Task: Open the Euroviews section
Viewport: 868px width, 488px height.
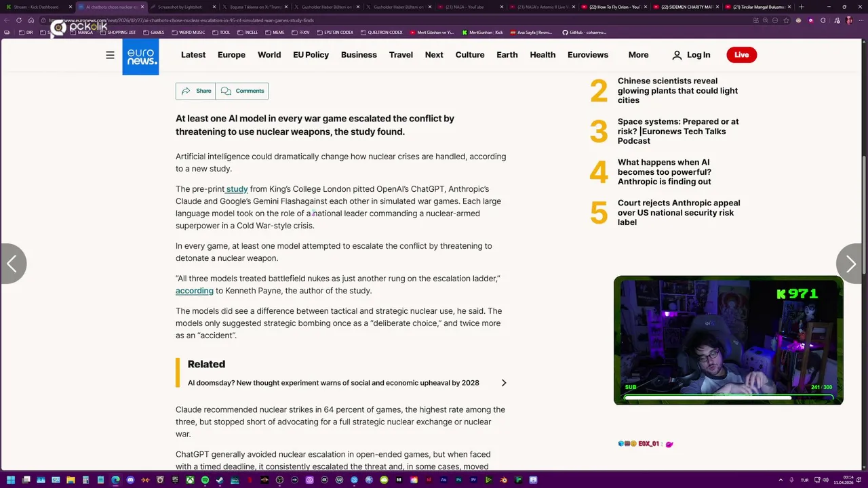Action: 588,55
